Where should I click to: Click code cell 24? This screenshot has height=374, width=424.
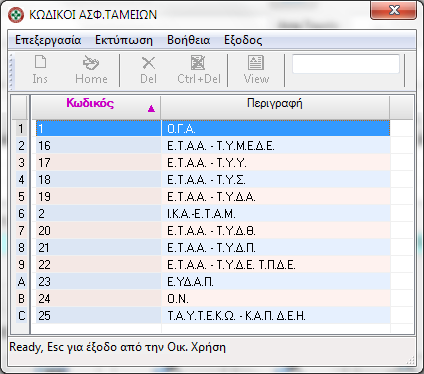pos(98,299)
